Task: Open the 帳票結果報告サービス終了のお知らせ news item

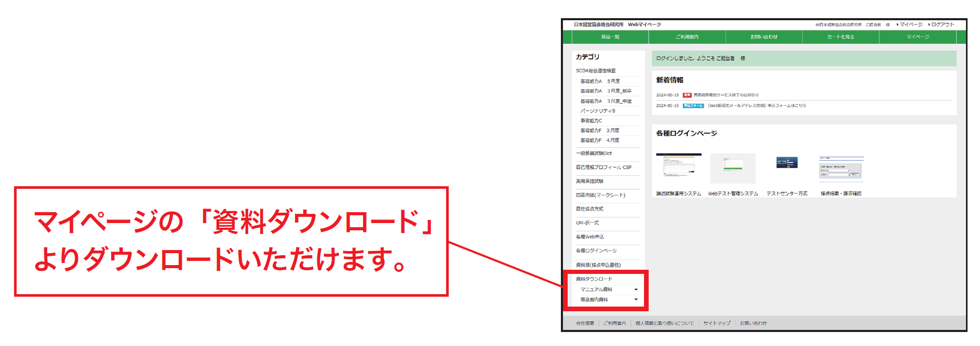Action: coord(726,95)
